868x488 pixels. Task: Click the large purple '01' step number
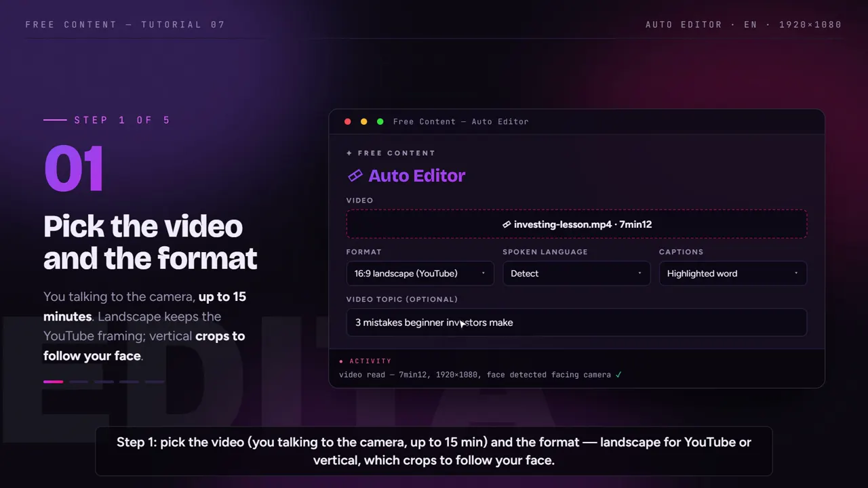[74, 169]
